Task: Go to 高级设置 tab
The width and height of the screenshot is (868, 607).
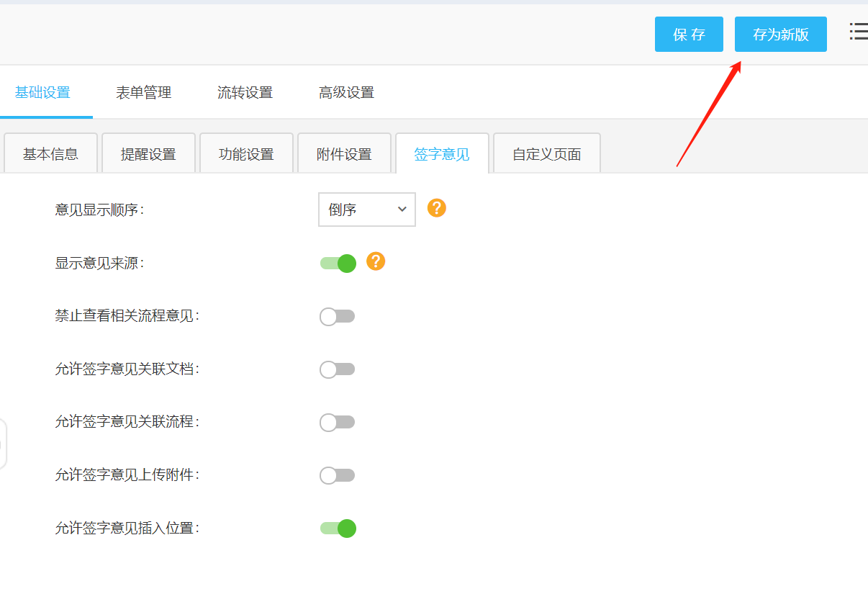Action: click(346, 93)
